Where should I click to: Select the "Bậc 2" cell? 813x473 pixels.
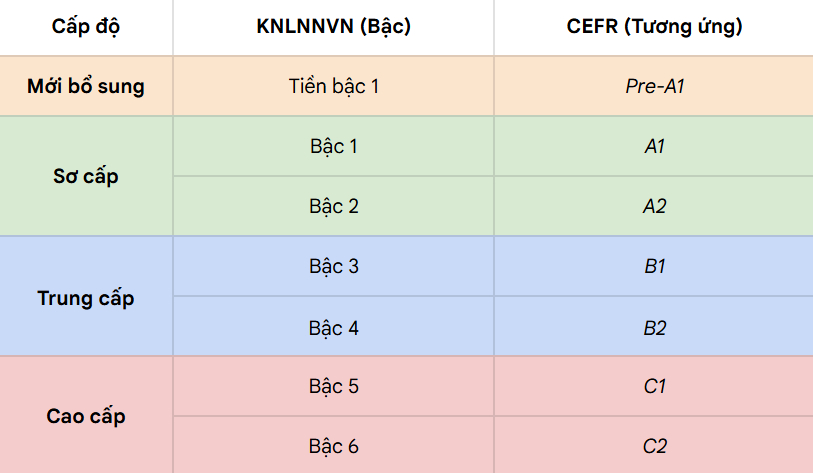coord(333,207)
